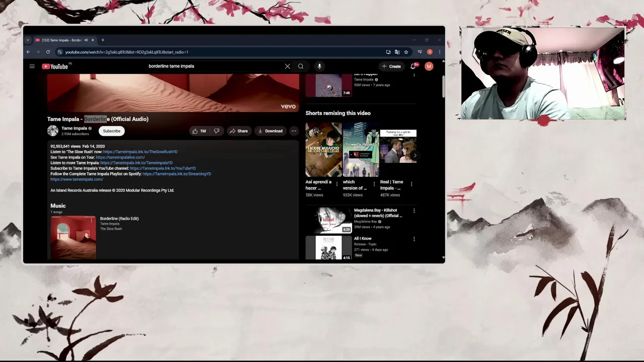Bookmark this page with star
Screen dimensions: 644x362
click(406, 52)
